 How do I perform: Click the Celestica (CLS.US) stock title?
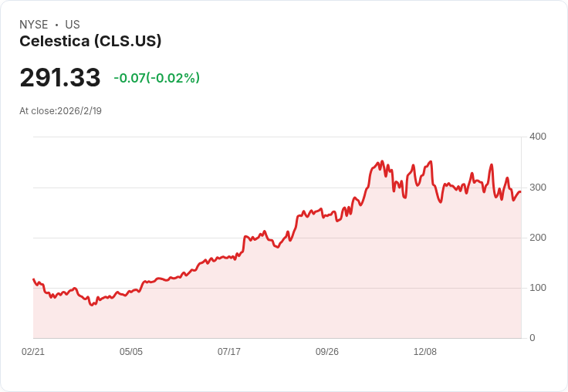[90, 42]
